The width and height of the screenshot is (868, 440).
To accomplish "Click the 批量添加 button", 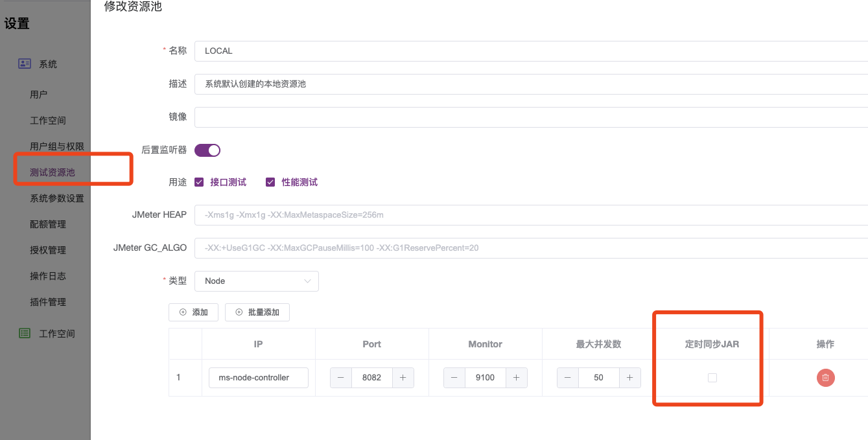I will tap(257, 312).
